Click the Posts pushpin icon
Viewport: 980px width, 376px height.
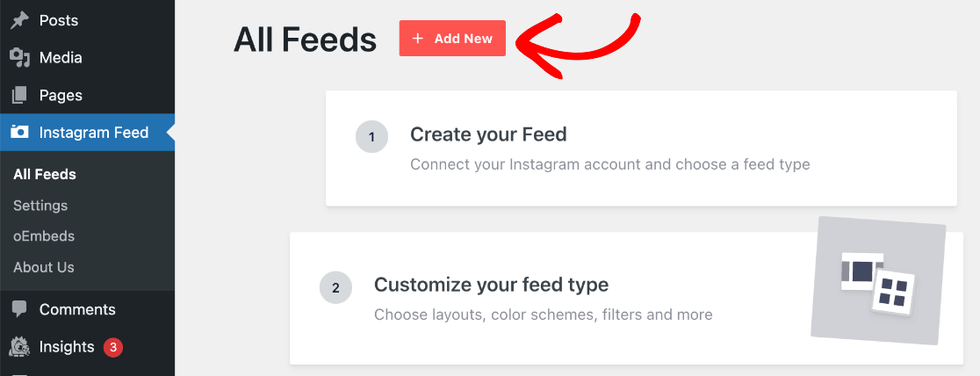click(19, 20)
